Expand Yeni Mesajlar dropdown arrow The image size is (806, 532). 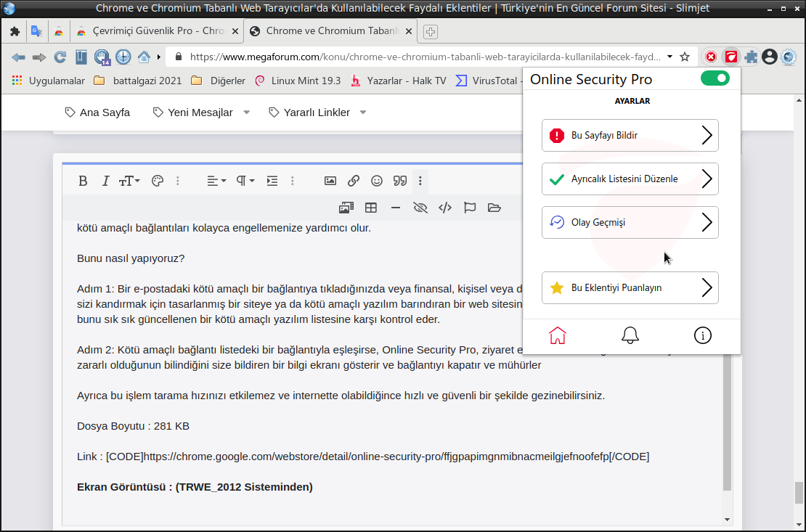246,112
